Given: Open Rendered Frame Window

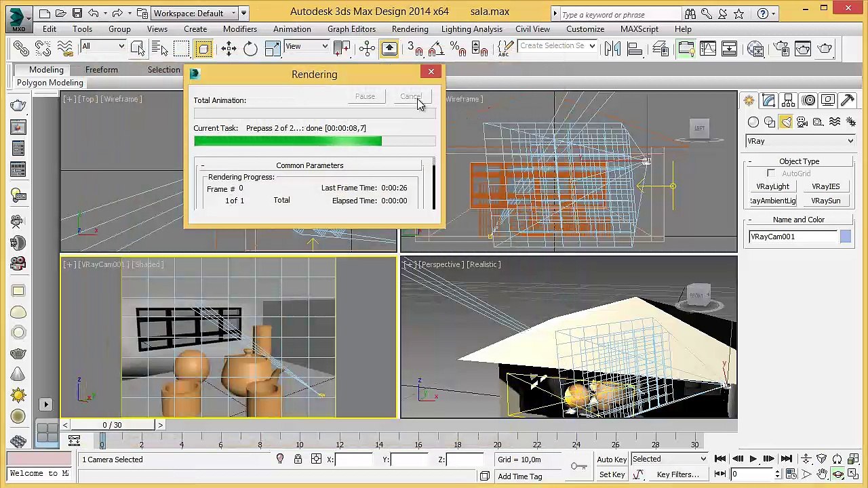Looking at the screenshot, I should tap(803, 48).
